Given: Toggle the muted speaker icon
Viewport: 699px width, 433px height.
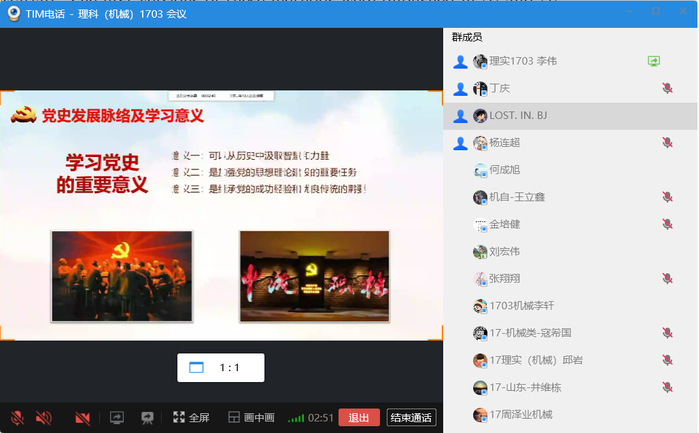Looking at the screenshot, I should 44,417.
